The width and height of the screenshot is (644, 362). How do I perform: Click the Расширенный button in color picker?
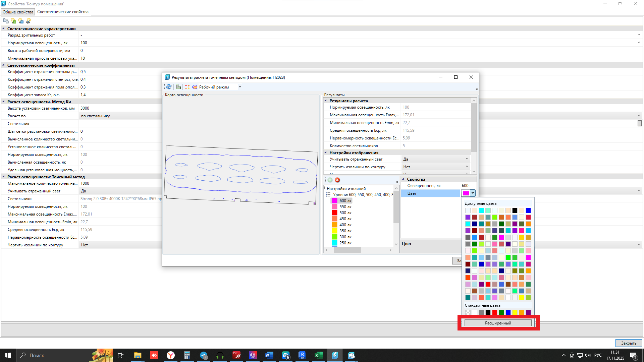[498, 323]
